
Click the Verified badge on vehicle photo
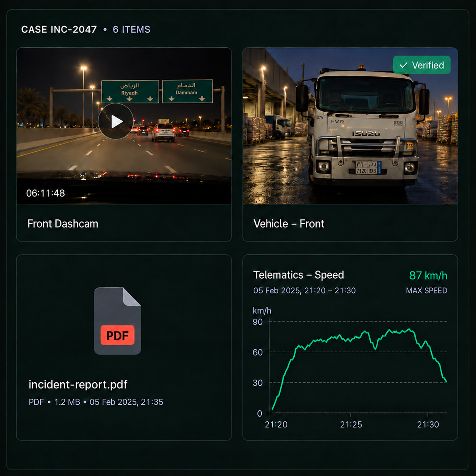[422, 65]
